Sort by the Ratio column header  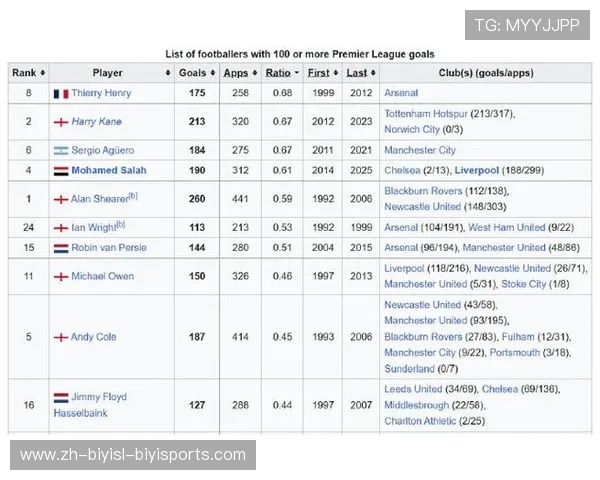click(x=281, y=73)
